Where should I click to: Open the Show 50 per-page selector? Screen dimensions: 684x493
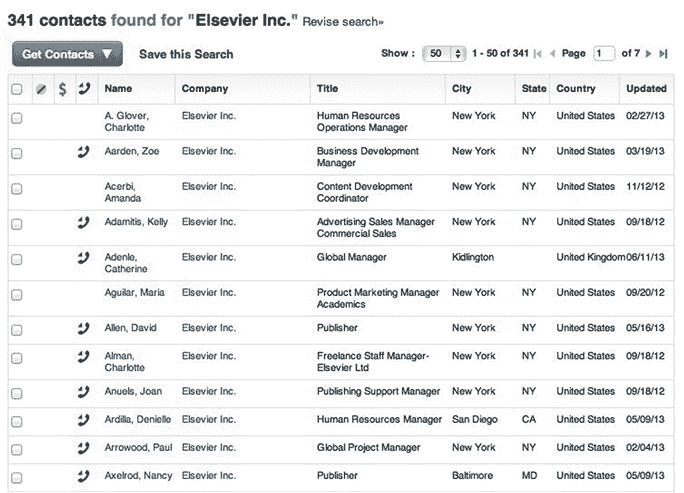click(444, 54)
